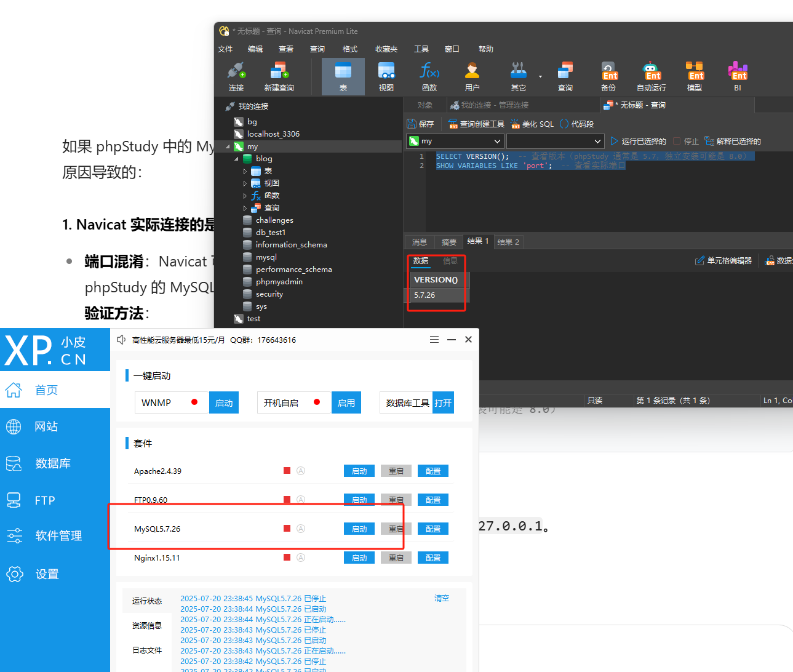
Task: Expand the 视图 node under blog
Action: click(x=245, y=183)
